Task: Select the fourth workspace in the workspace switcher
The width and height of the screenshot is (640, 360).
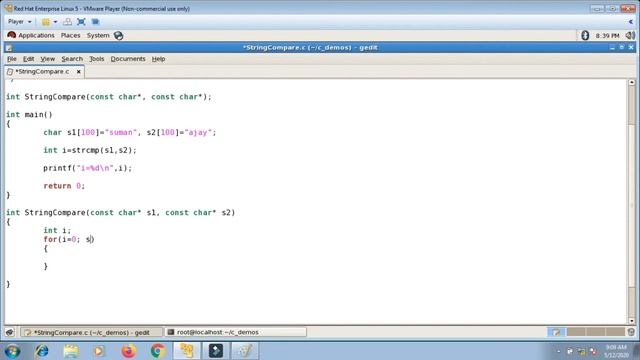Action: pos(615,332)
